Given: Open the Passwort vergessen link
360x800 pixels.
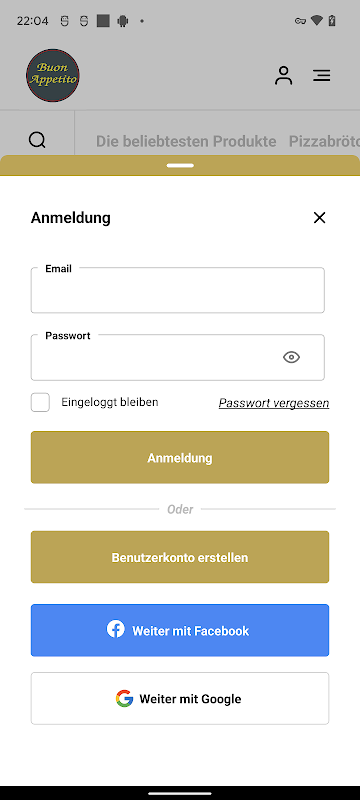Looking at the screenshot, I should [274, 403].
